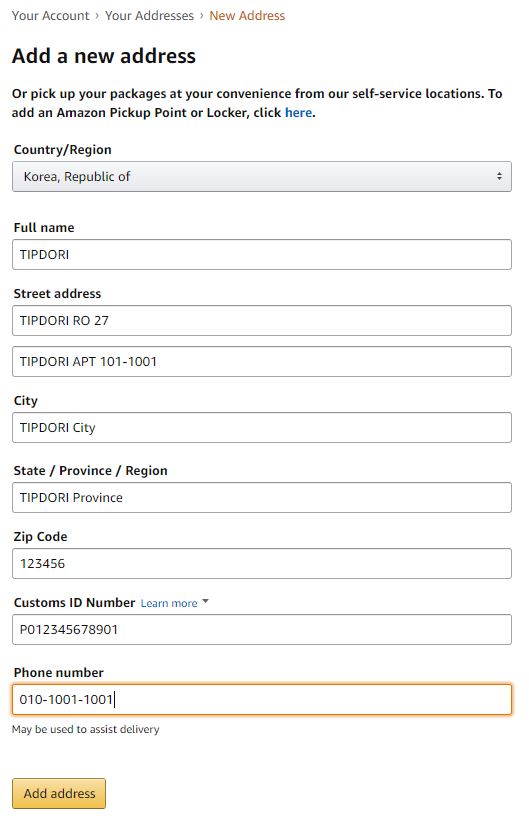Go to the Your Account breadcrumb
529x831 pixels.
point(50,16)
